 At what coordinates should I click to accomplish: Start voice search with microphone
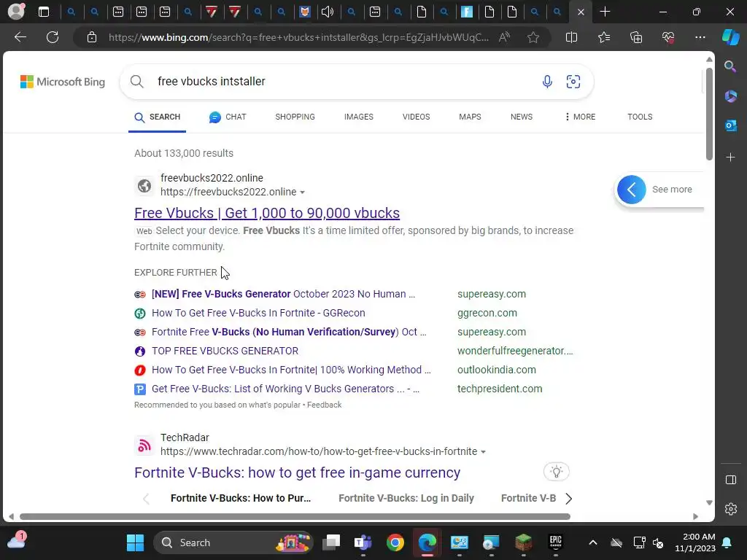click(x=547, y=82)
